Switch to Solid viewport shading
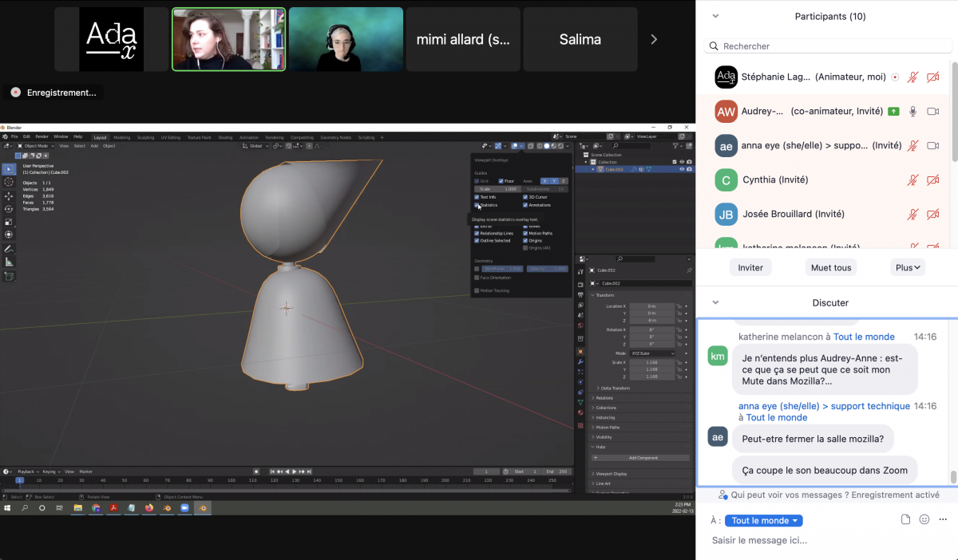This screenshot has width=958, height=560. 547,146
